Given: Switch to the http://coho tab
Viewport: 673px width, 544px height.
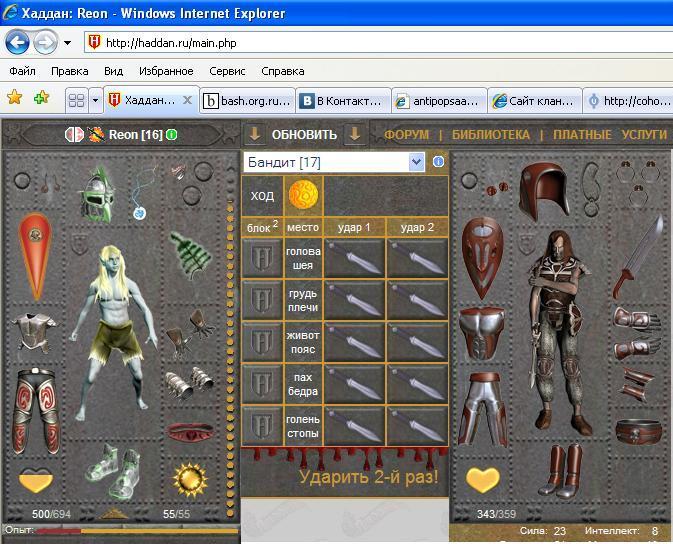Looking at the screenshot, I should [x=628, y=101].
